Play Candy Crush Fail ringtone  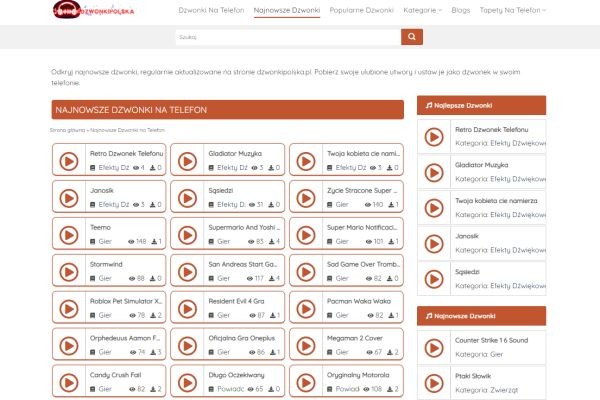pyautogui.click(x=69, y=382)
